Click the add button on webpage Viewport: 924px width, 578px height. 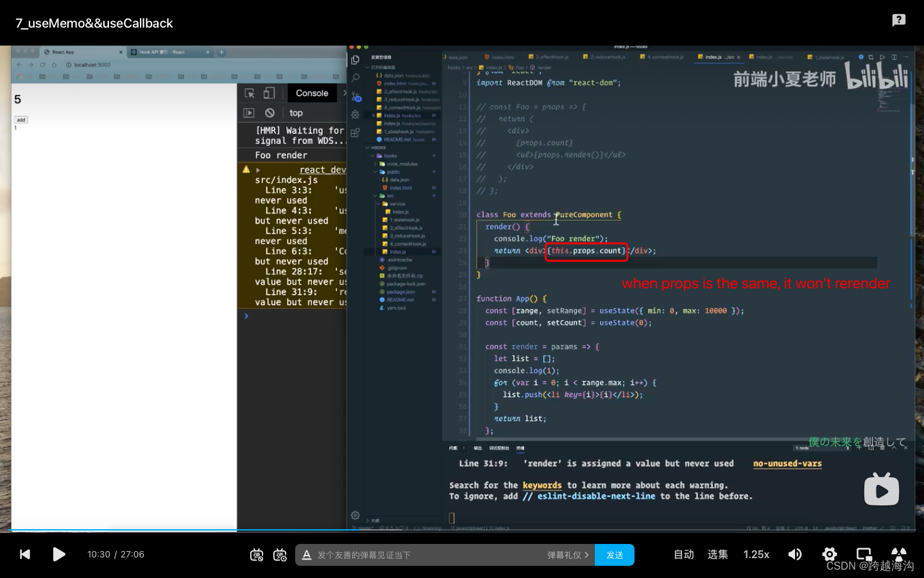(x=21, y=120)
